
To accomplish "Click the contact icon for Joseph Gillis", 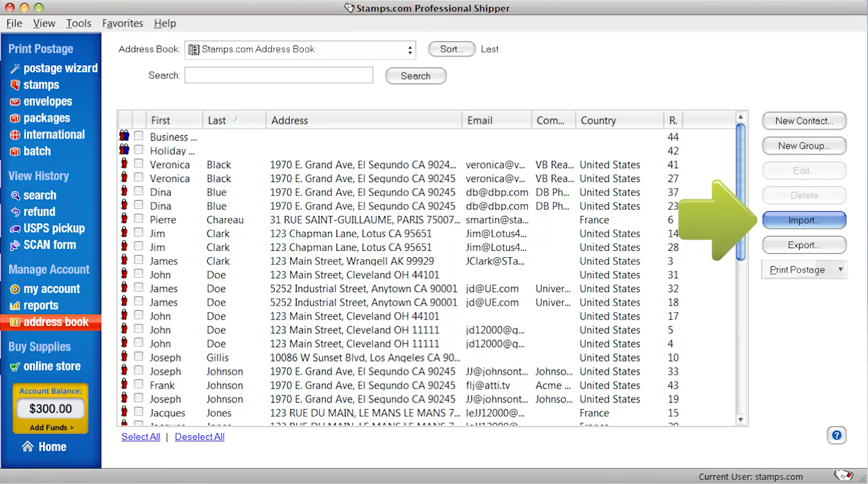I will (124, 356).
